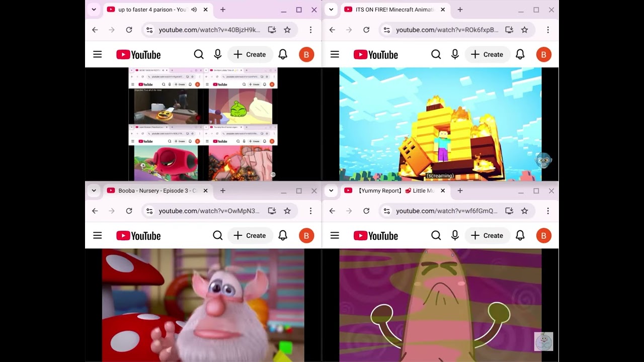
Task: Select the 'Yummy Report' tab
Action: pyautogui.click(x=395, y=191)
